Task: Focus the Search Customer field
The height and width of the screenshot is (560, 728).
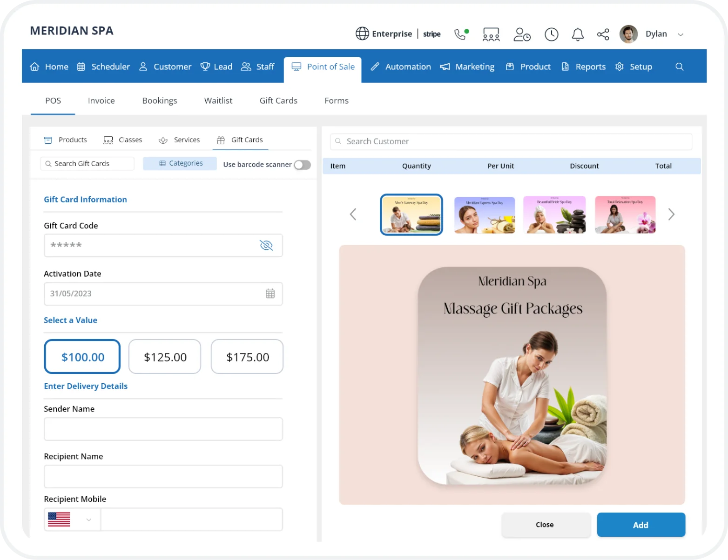Action: click(511, 141)
